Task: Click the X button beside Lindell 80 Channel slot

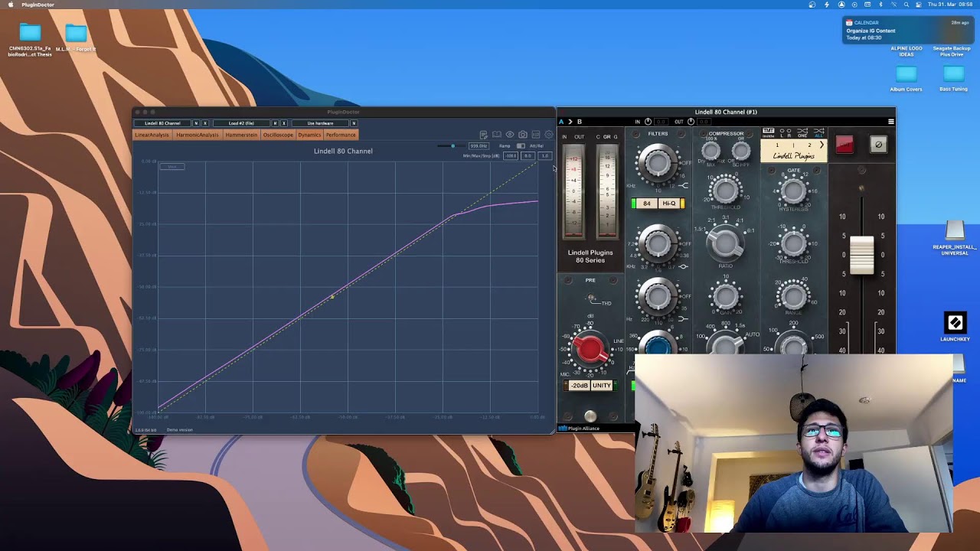Action: (x=205, y=123)
